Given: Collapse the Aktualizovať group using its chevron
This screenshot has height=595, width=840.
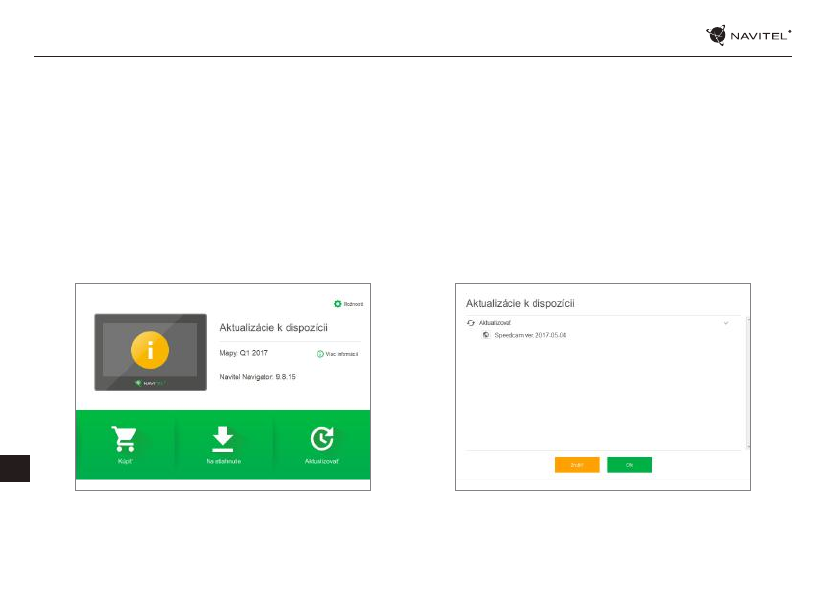Looking at the screenshot, I should point(726,323).
